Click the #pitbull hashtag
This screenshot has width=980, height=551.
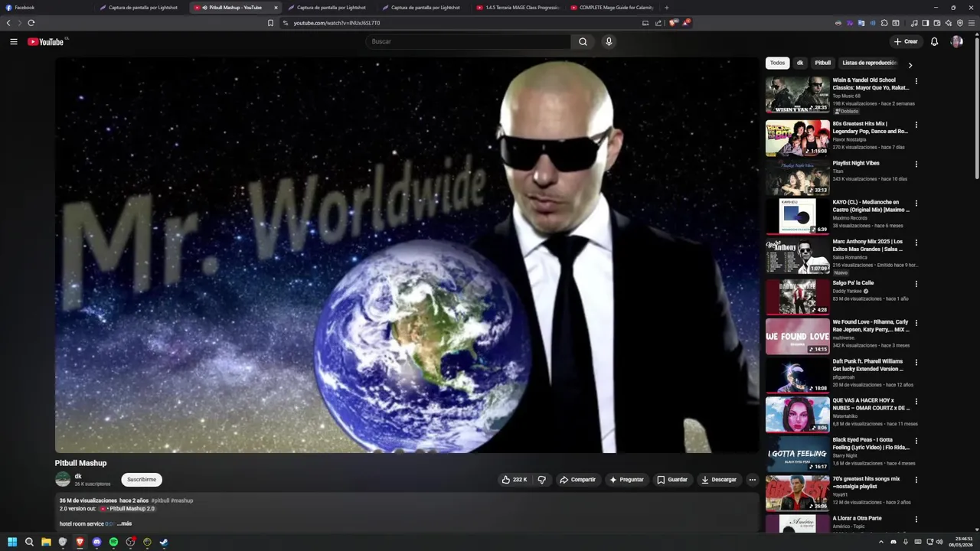point(160,500)
